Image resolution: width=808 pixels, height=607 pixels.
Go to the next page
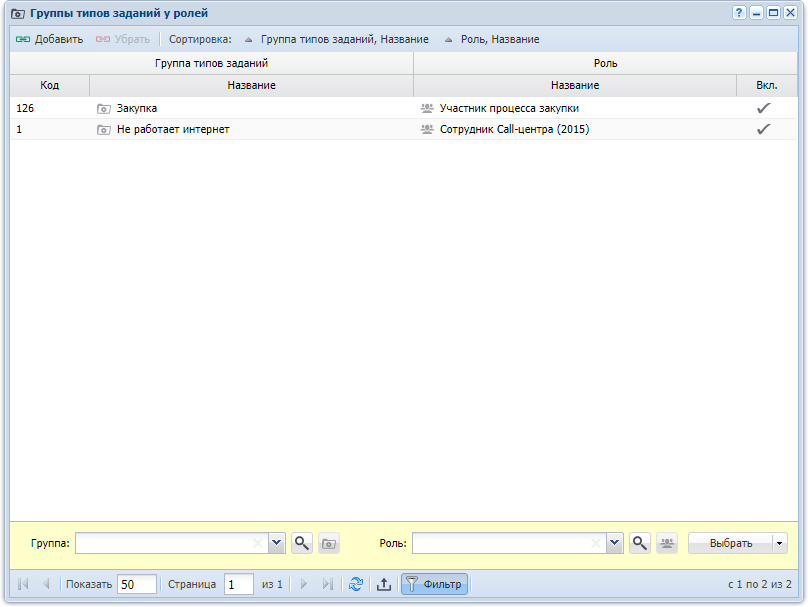[x=304, y=584]
